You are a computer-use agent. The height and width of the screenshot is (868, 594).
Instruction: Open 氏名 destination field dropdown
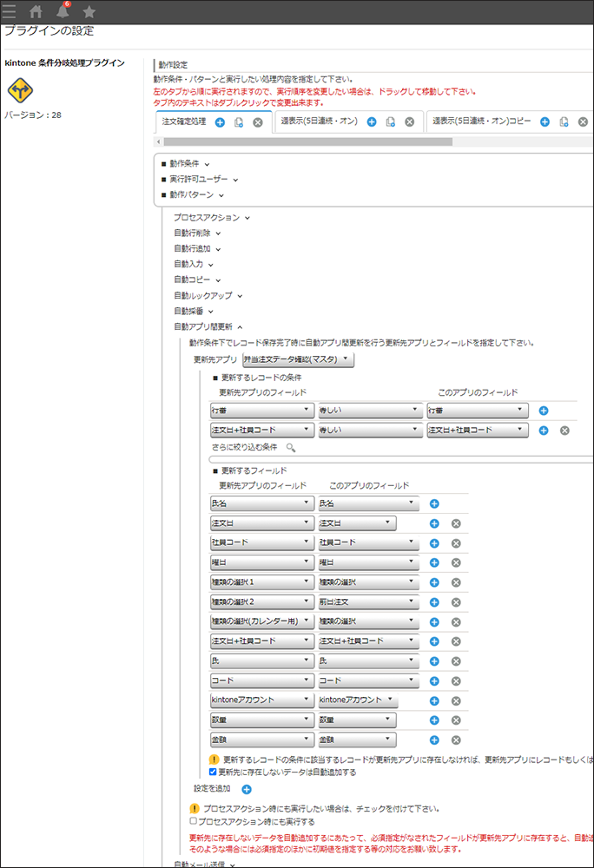tap(262, 503)
